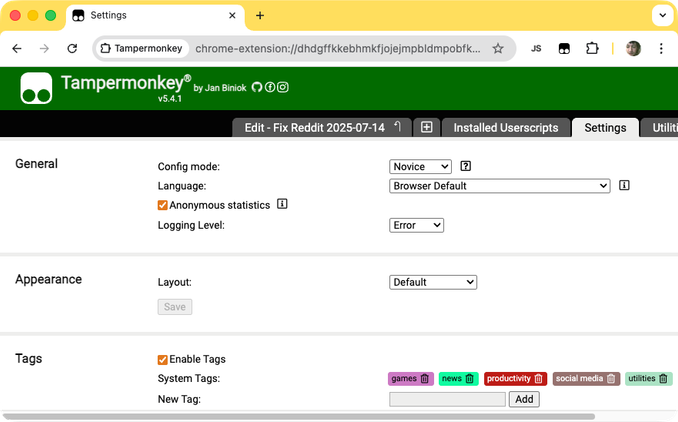The image size is (678, 422).
Task: Select the Settings tab in Tampermonkey
Action: point(605,128)
